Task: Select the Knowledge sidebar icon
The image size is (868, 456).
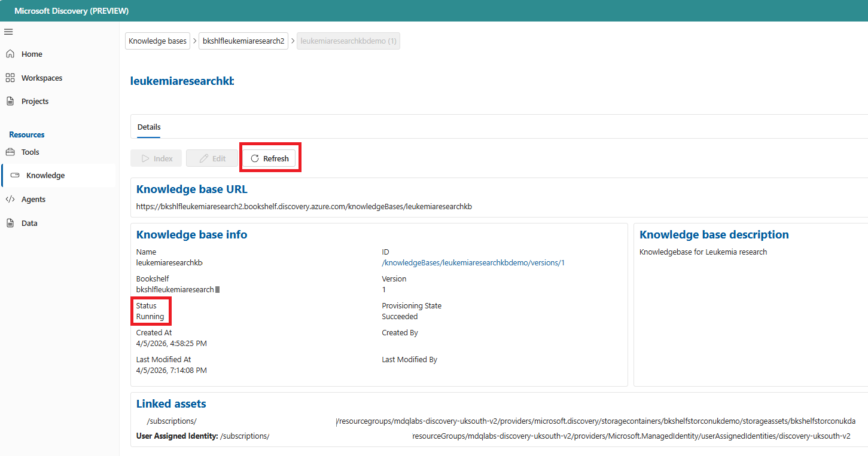Action: (15, 175)
